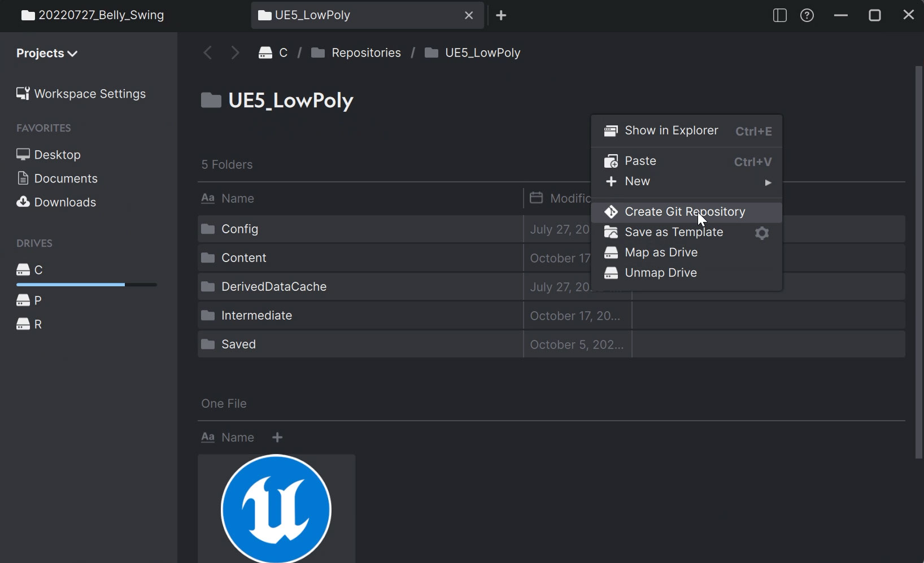Select drive R in sidebar
Viewport: 924px width, 563px height.
pos(29,324)
